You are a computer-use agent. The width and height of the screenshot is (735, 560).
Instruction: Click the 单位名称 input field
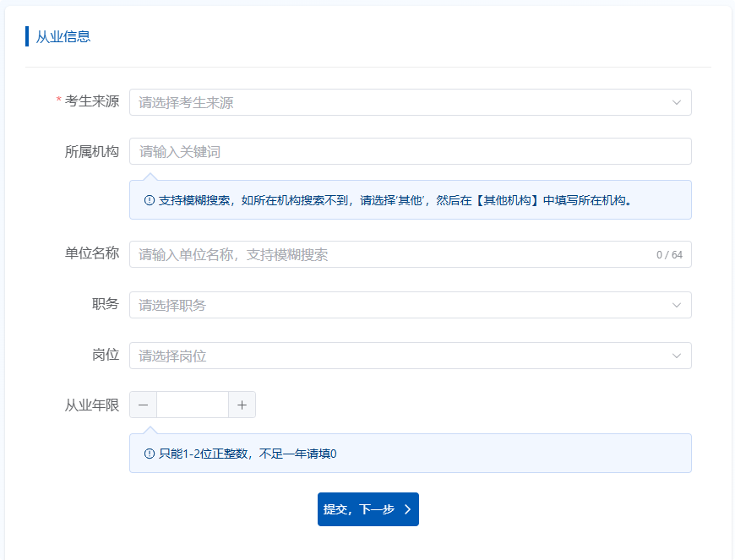(389, 254)
